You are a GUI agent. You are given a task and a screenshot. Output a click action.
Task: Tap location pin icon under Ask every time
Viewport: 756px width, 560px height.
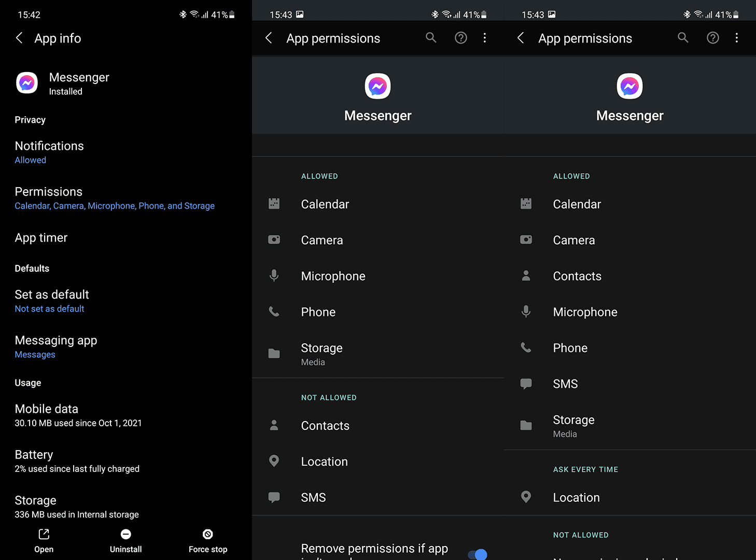click(526, 497)
